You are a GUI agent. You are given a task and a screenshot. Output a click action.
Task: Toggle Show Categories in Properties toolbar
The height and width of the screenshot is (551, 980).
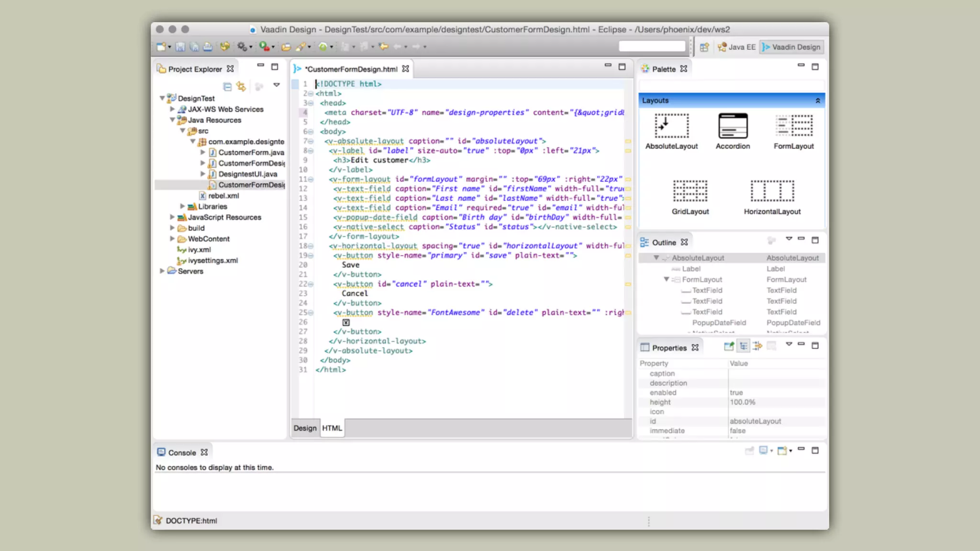point(743,346)
